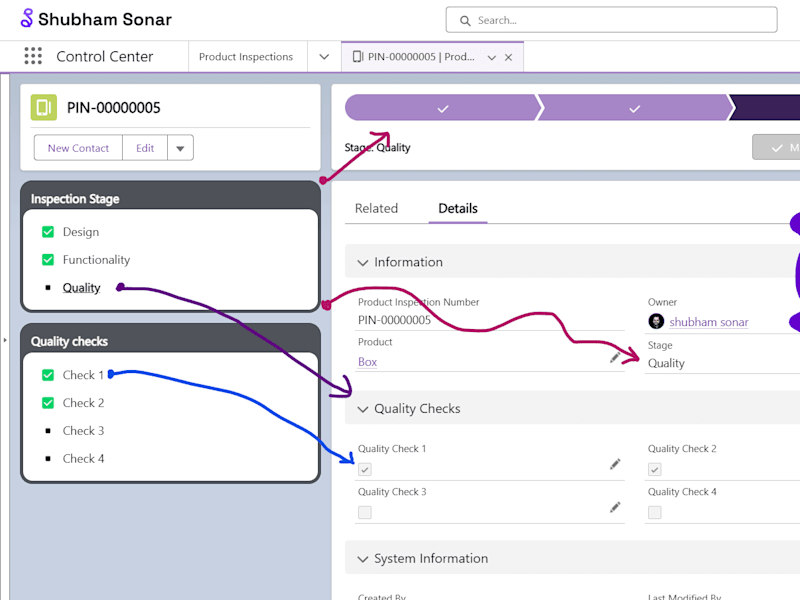Select the current dark path stage
The width and height of the screenshot is (800, 600).
(765, 108)
